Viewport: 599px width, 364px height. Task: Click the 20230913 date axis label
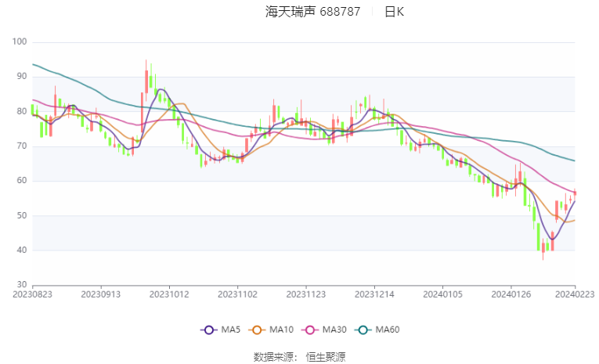pyautogui.click(x=100, y=294)
